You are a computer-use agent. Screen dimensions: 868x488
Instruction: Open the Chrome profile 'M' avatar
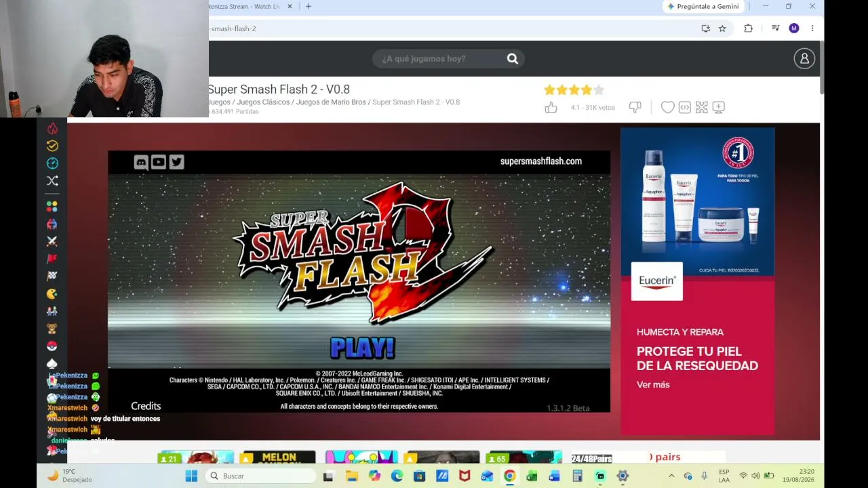point(794,28)
